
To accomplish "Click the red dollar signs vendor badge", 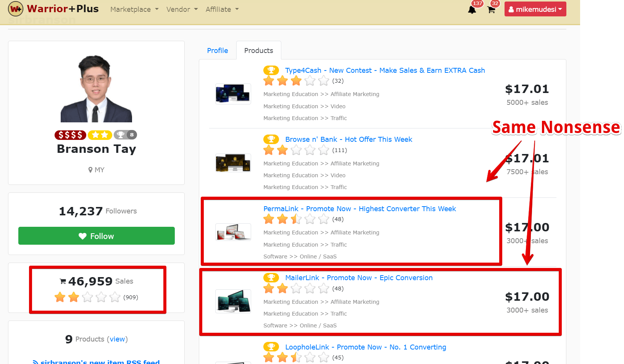I will 70,135.
